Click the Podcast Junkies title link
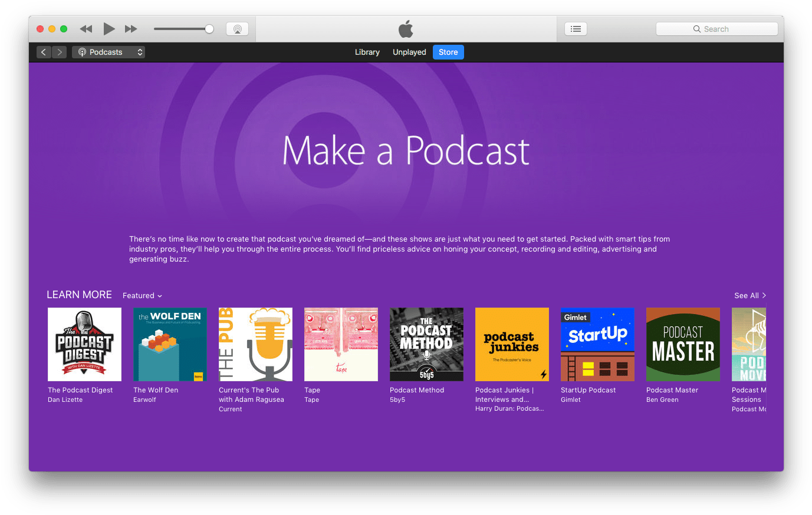 click(504, 395)
